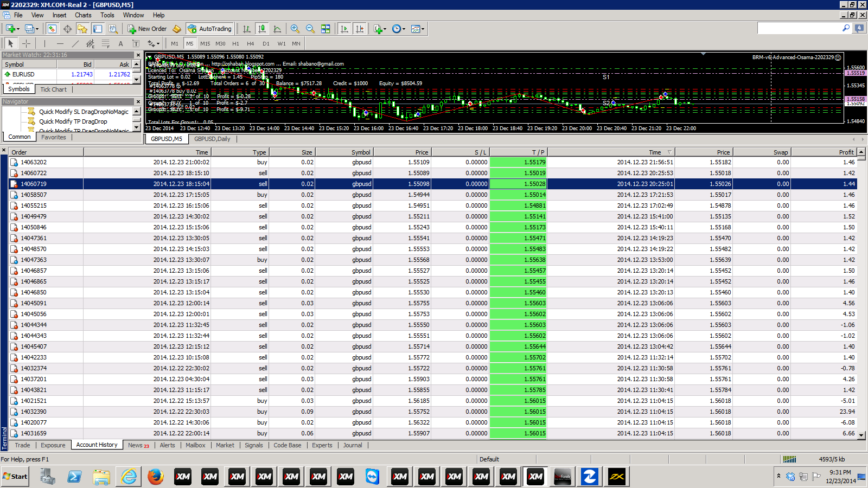
Task: Open the Periodicity clock dropdown
Action: [x=404, y=29]
